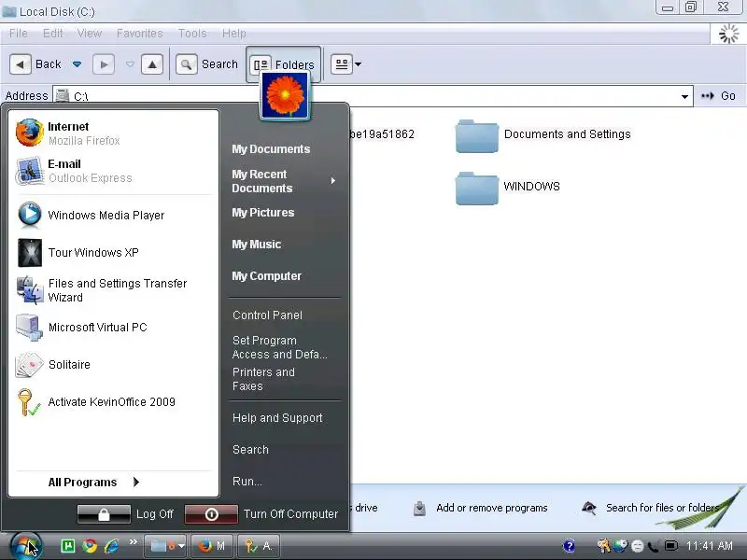Open the grouped folder taskbar button
747x560 pixels.
(165, 546)
